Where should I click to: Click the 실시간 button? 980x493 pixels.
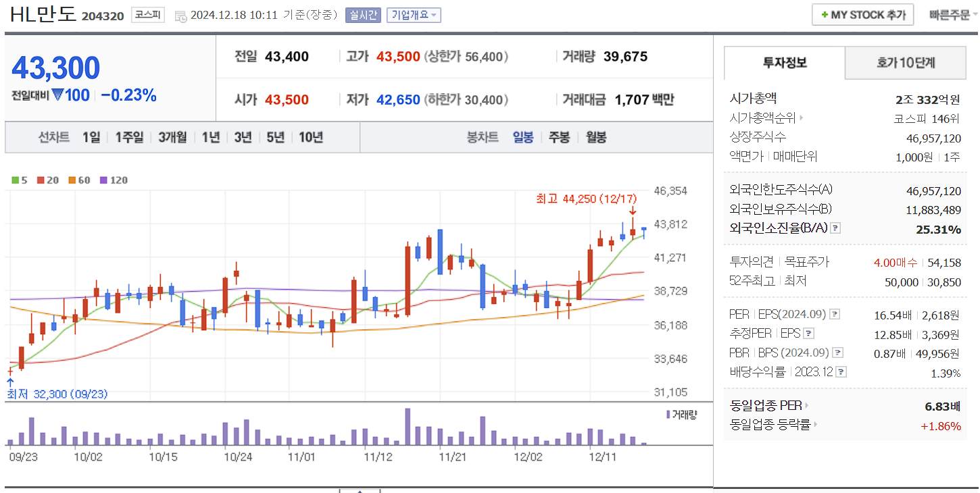pyautogui.click(x=364, y=14)
